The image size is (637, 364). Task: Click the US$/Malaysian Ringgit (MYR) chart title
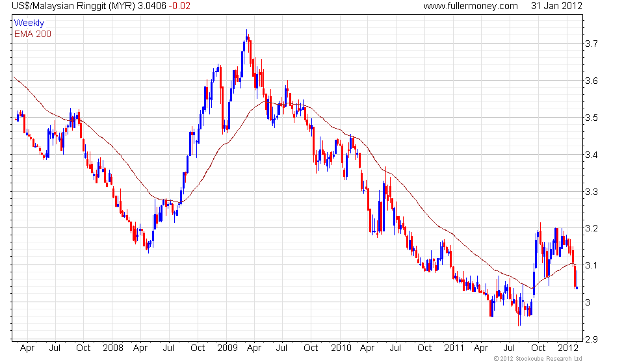[73, 6]
